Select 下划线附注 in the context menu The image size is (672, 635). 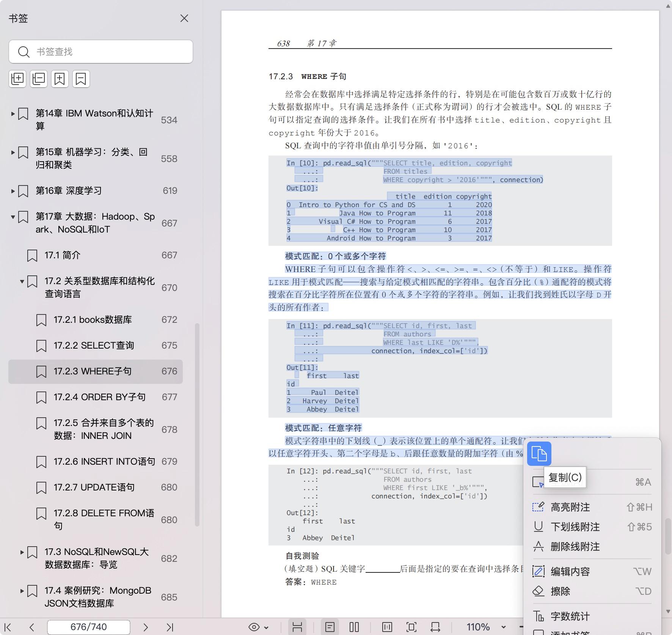tap(575, 527)
